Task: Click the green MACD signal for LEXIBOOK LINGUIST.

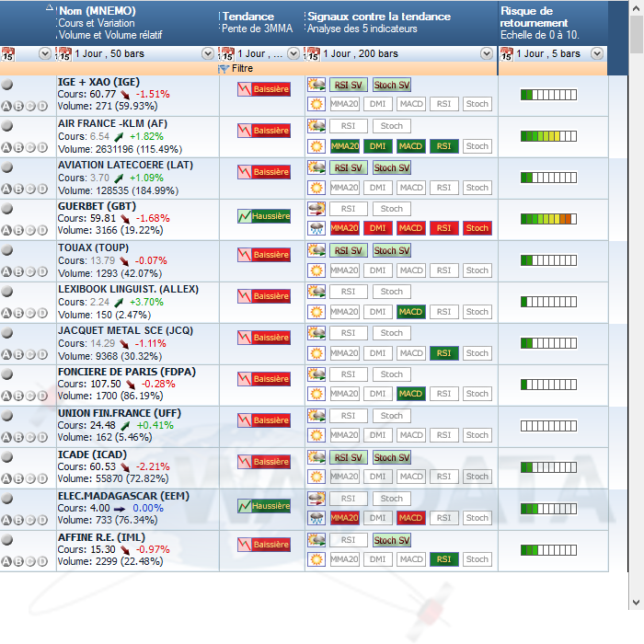Action: tap(410, 311)
